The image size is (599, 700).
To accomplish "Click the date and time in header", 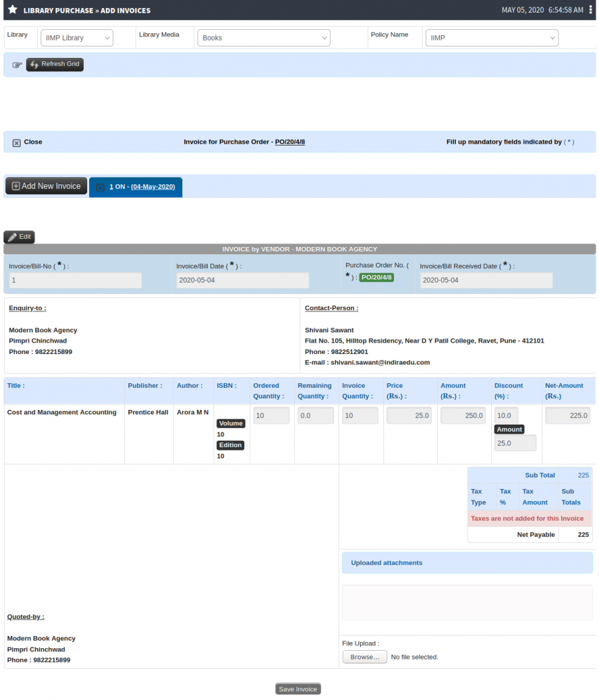I will tap(542, 10).
